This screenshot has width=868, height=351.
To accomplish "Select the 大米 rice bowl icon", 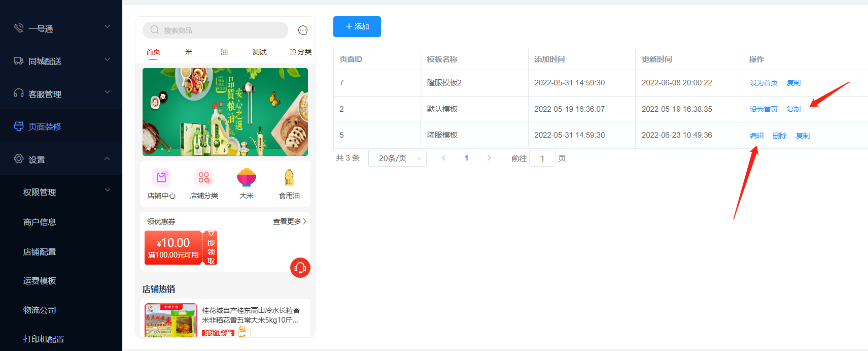I will [247, 178].
